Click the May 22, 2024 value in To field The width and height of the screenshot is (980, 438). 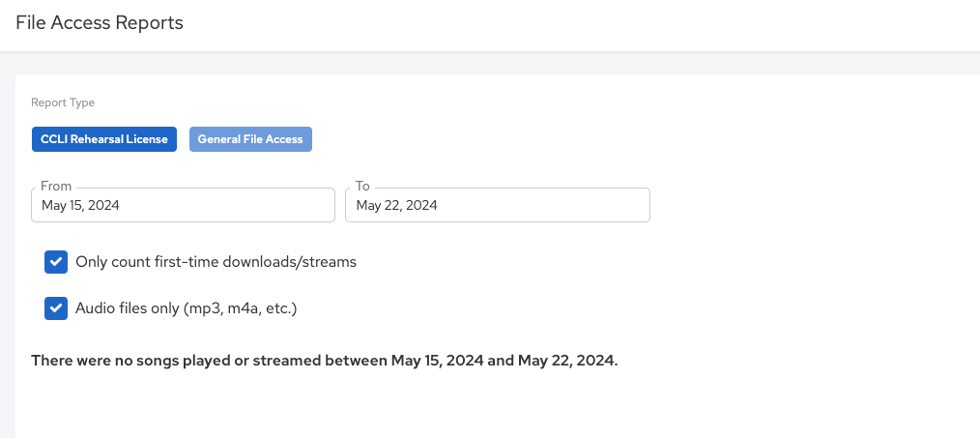pos(396,205)
